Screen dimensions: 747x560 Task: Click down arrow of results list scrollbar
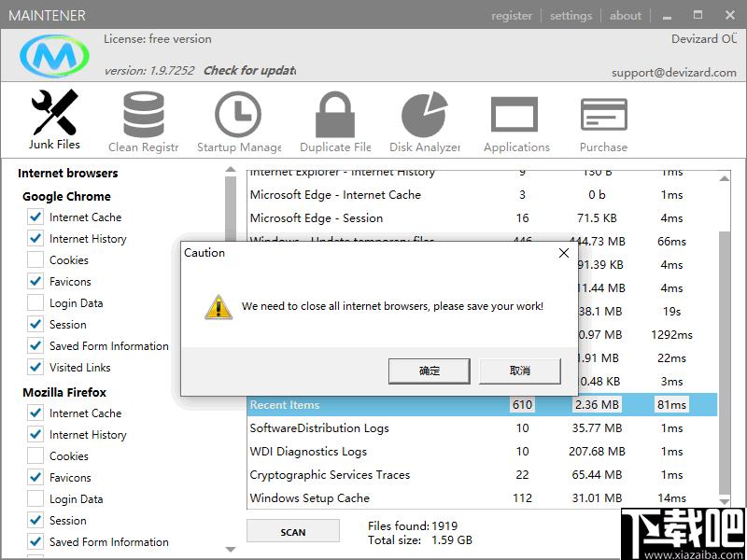(725, 501)
